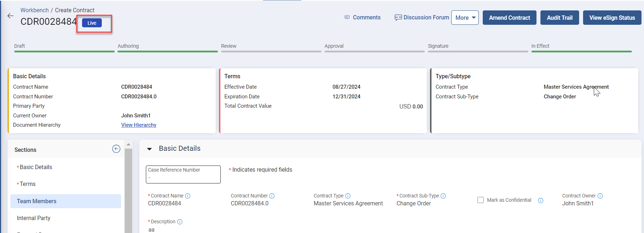Open the View Hierarchy link
644x233 pixels.
click(x=139, y=125)
